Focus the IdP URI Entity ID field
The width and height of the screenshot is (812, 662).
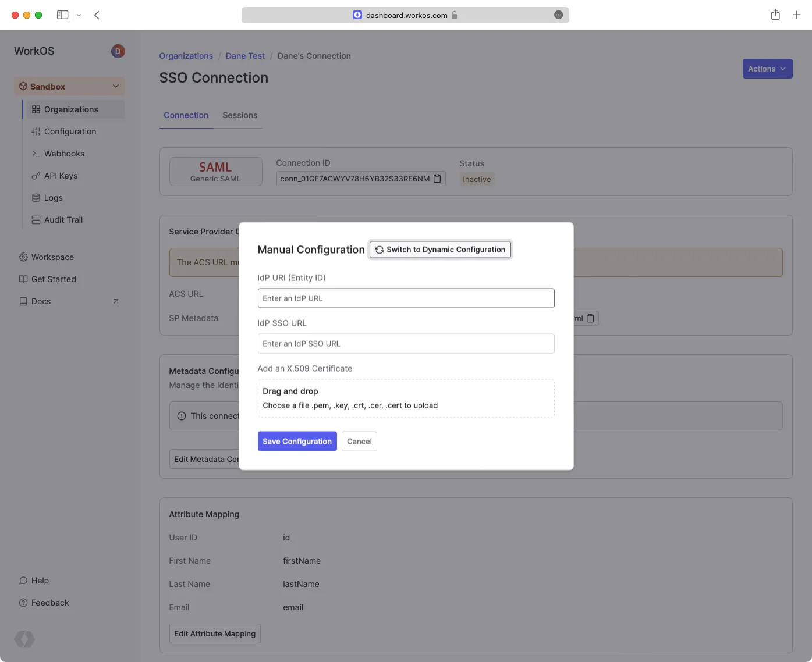click(x=406, y=298)
